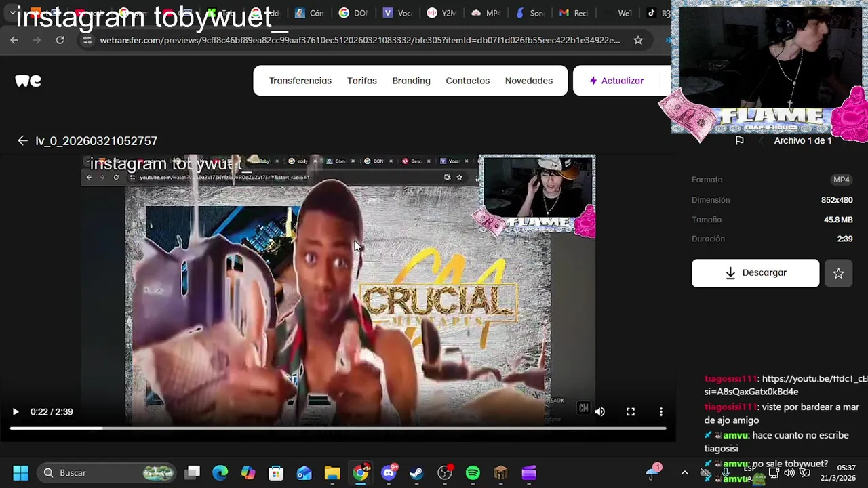Click the MP4 format badge
This screenshot has height=488, width=868.
coord(841,180)
